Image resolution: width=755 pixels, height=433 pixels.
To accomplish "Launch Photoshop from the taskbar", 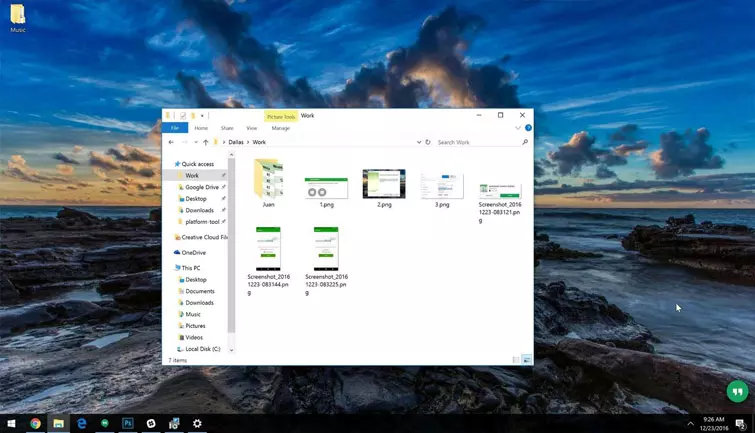I will [128, 424].
